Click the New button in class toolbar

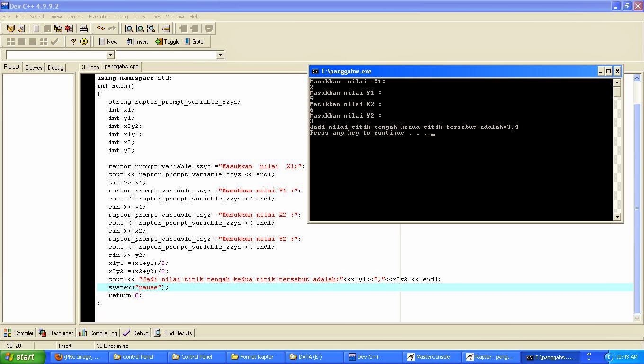108,42
